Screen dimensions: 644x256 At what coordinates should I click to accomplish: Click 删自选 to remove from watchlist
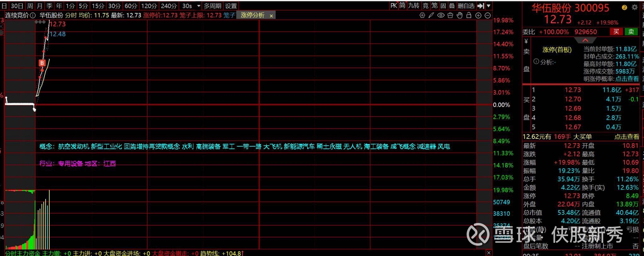[x=466, y=6]
